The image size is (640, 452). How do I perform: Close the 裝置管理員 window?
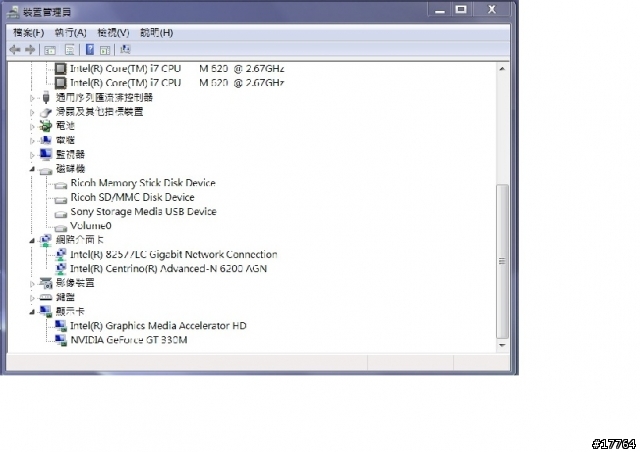[x=492, y=10]
